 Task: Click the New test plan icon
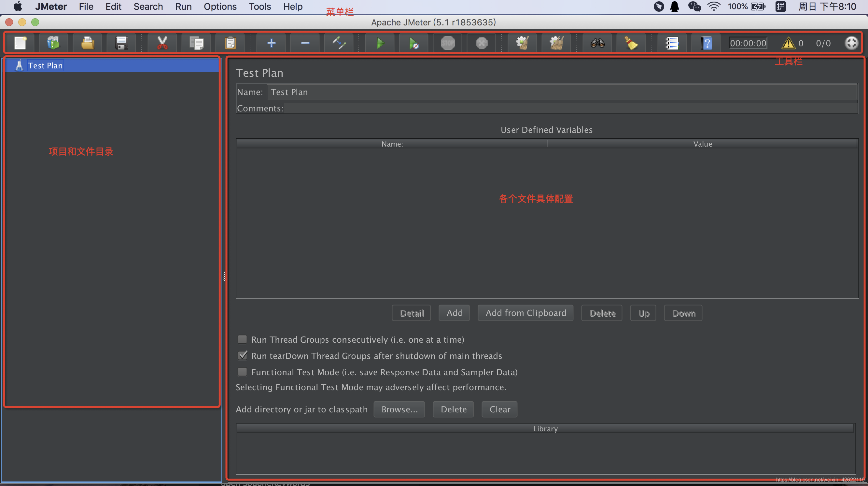point(20,43)
